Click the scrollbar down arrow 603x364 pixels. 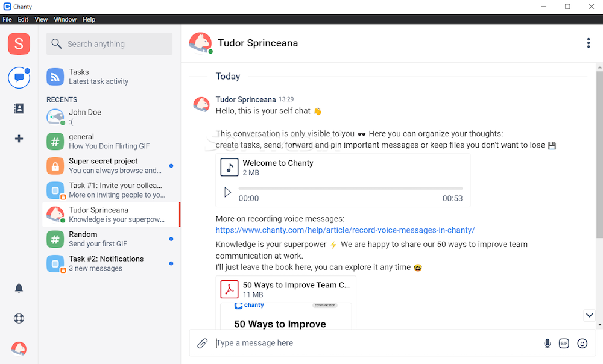599,325
